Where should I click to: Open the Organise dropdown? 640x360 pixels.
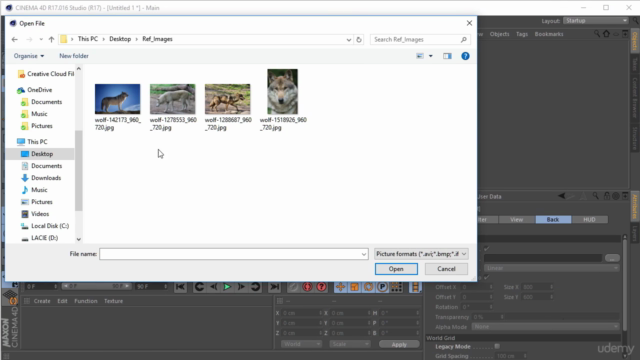click(29, 56)
